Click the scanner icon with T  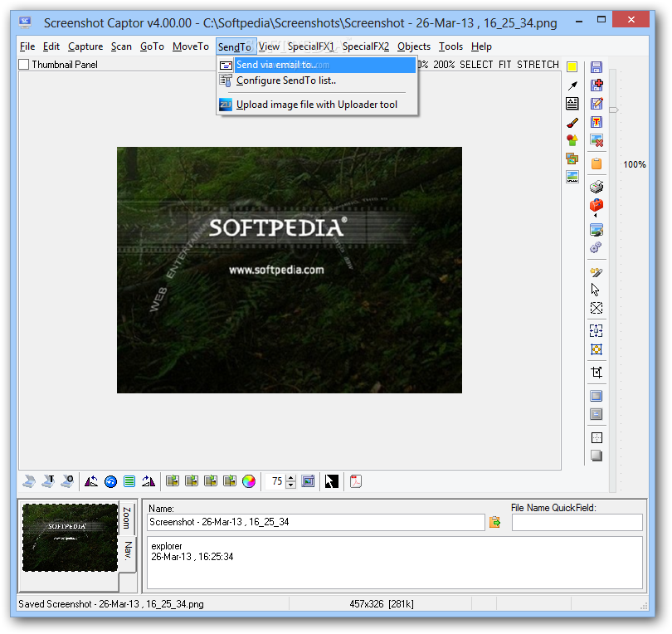tap(48, 481)
